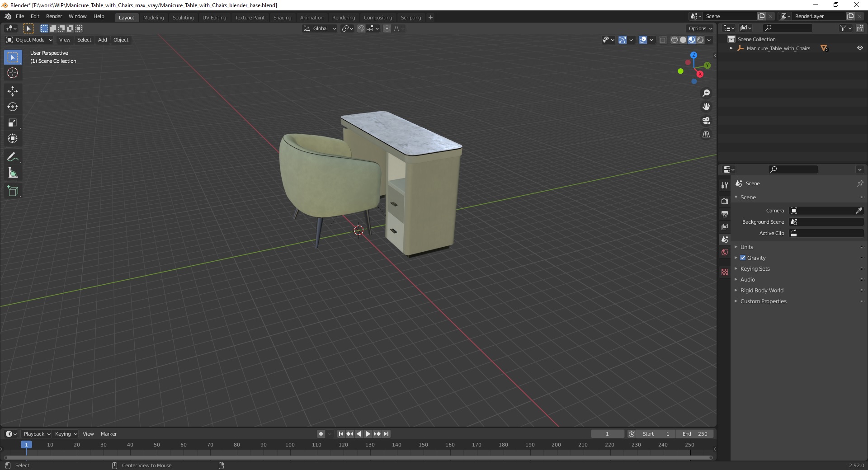Expand the Units panel
Screen dimensions: 868x470
(746, 247)
